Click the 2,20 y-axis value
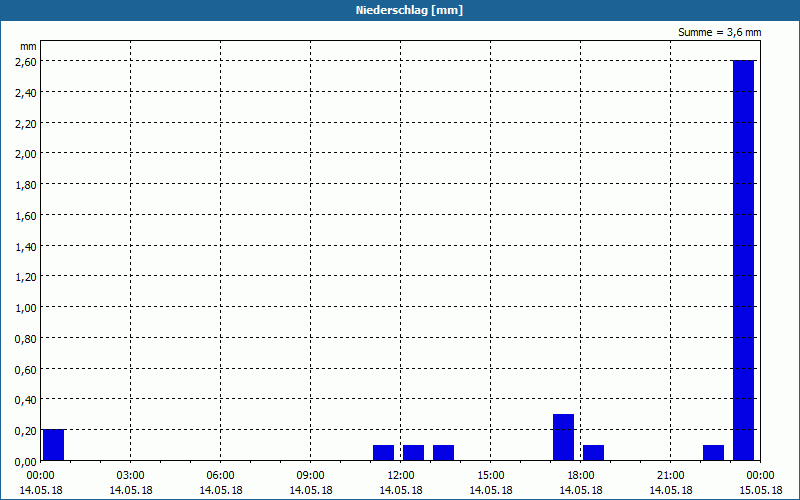Viewport: 800px width, 500px height. point(28,123)
